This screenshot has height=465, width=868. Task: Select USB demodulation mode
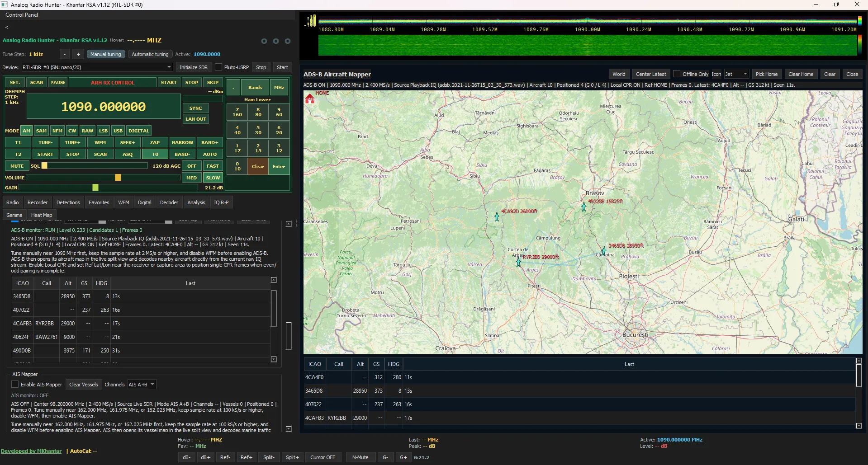(x=118, y=131)
